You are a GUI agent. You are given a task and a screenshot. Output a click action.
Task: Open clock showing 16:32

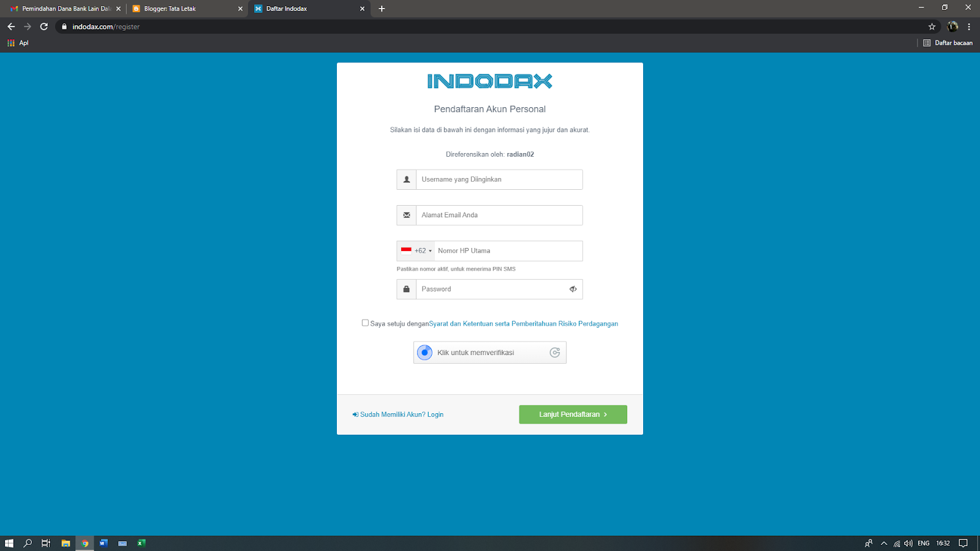pos(943,543)
